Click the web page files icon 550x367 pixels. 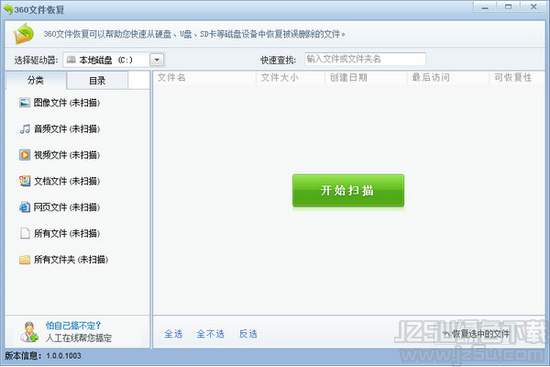coord(25,207)
